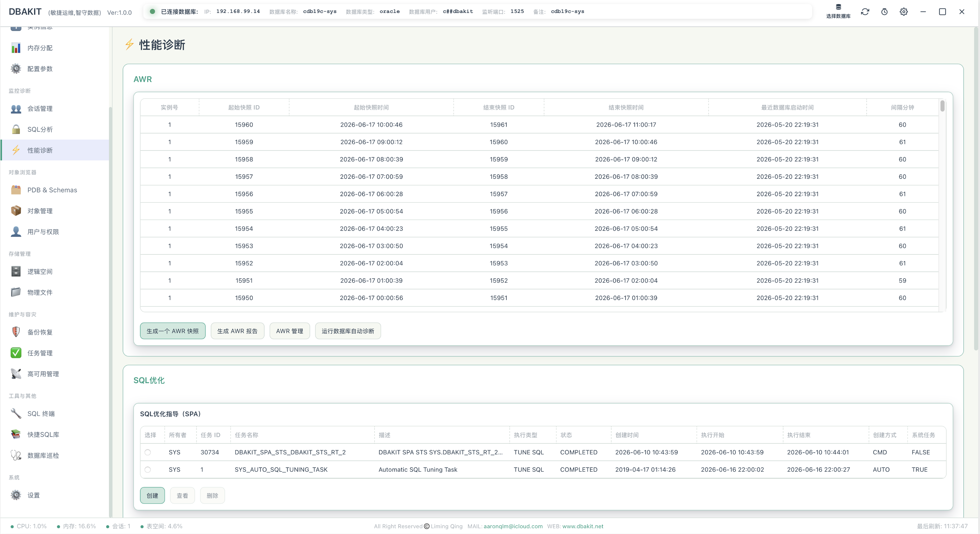Open the 对象管理 box icon
Viewport: 980px width, 534px height.
16,211
